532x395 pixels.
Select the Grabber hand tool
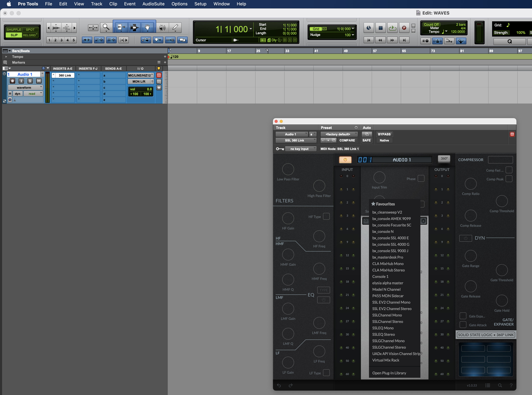[147, 27]
